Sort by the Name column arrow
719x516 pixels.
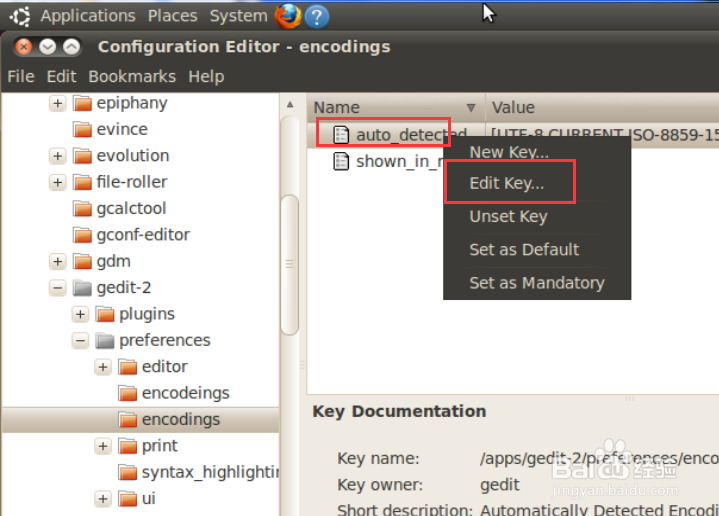pos(470,108)
